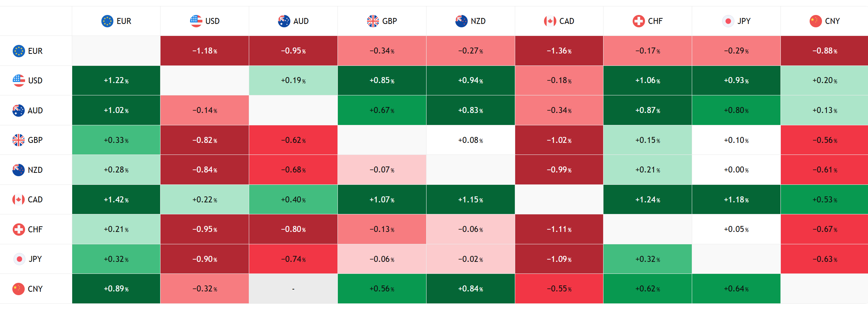This screenshot has width=868, height=312.
Task: Select the JPY flag icon in the row labels
Action: tap(19, 259)
